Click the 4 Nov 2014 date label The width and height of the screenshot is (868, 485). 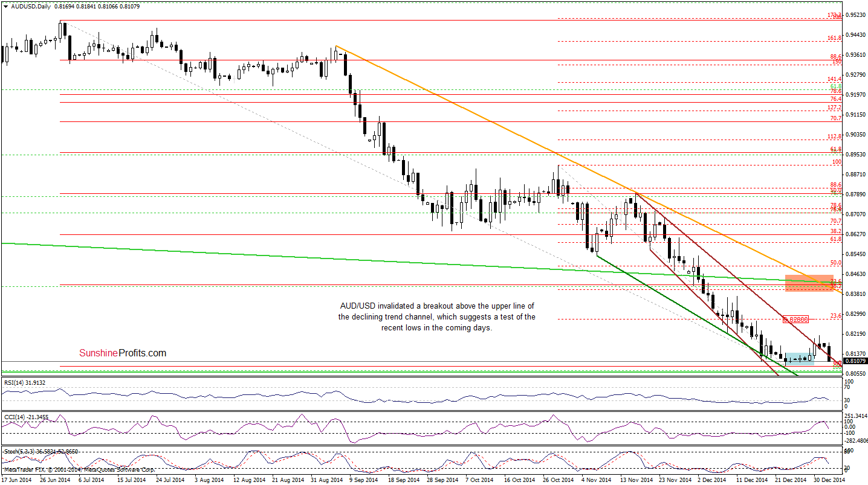pyautogui.click(x=595, y=480)
